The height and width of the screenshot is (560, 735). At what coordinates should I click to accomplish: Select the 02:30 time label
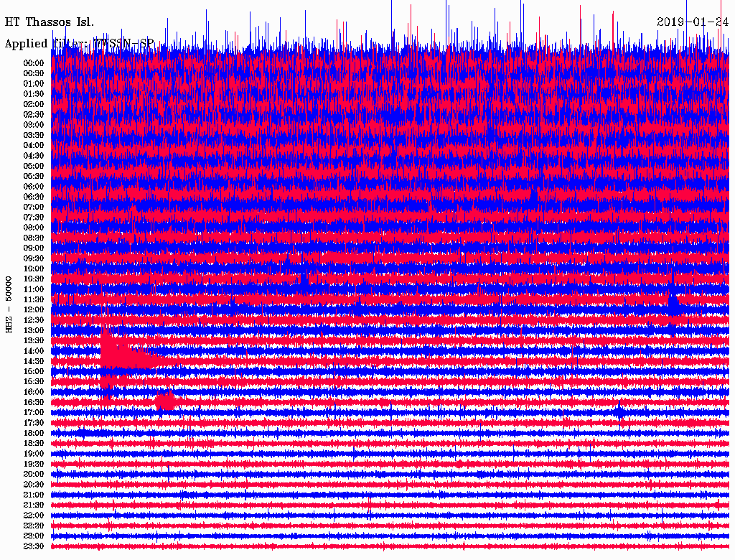[x=34, y=114]
